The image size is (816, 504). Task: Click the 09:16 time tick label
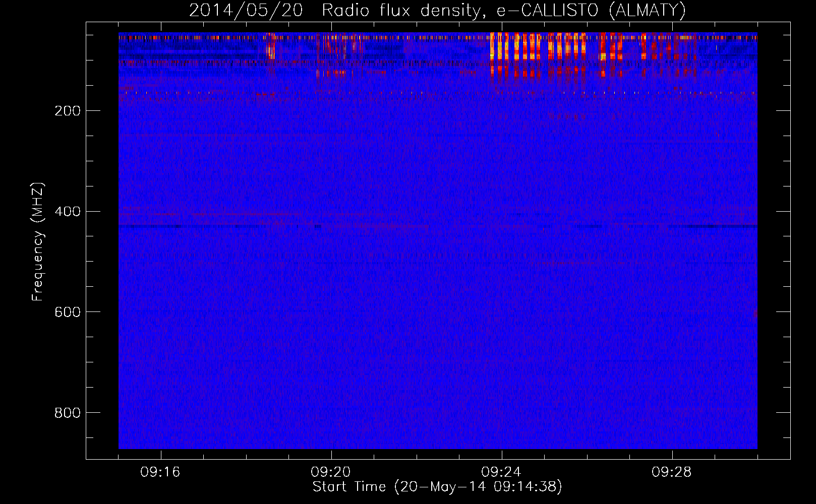(160, 472)
